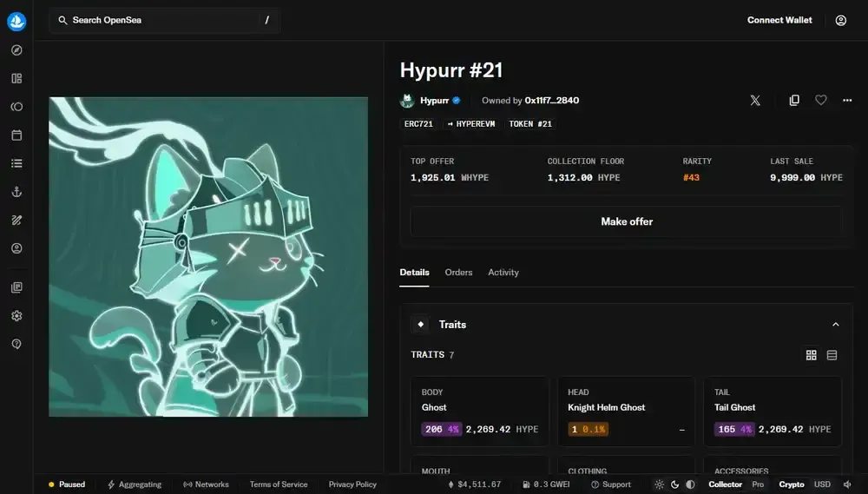Open the Help question mark icon in sidebar
The height and width of the screenshot is (494, 868).
pyautogui.click(x=16, y=344)
